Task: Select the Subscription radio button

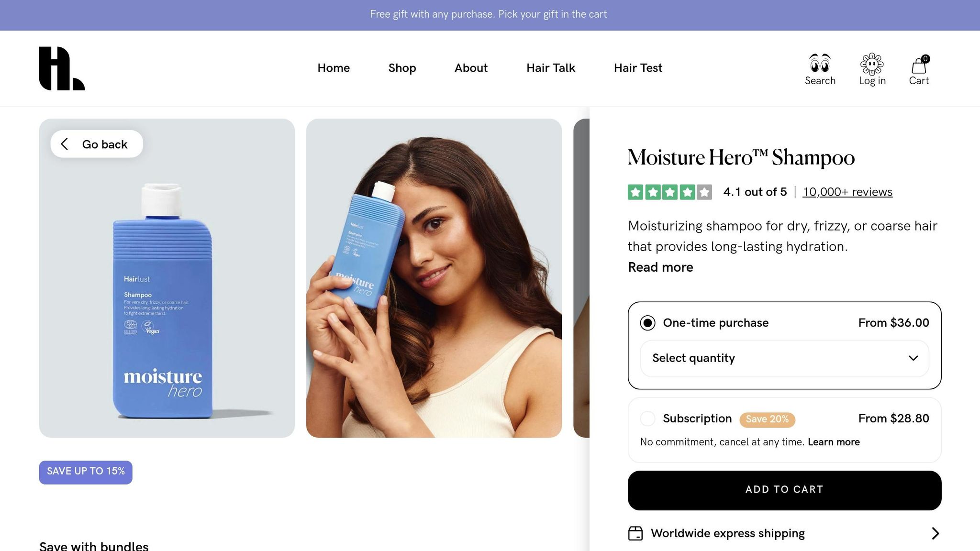Action: coord(647,419)
